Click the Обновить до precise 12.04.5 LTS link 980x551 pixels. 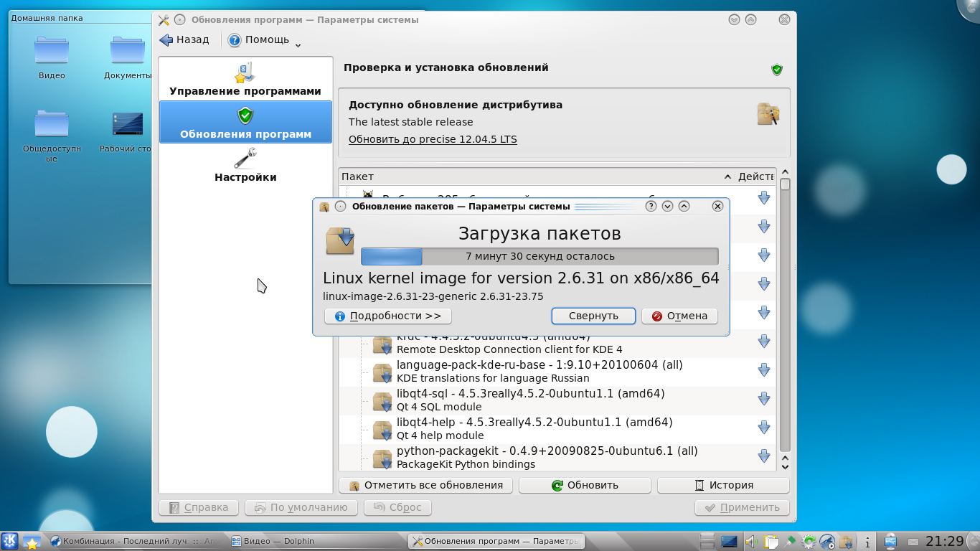tap(433, 139)
